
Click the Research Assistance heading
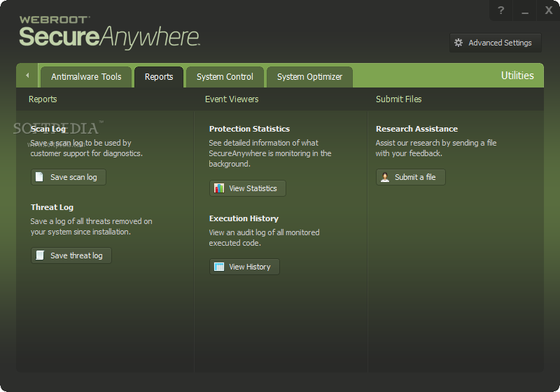[416, 129]
